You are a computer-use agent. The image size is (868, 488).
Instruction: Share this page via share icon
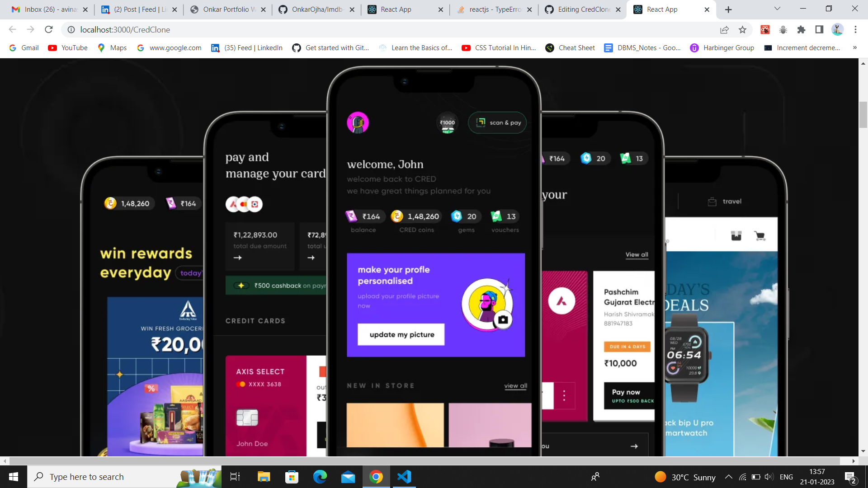pyautogui.click(x=724, y=30)
